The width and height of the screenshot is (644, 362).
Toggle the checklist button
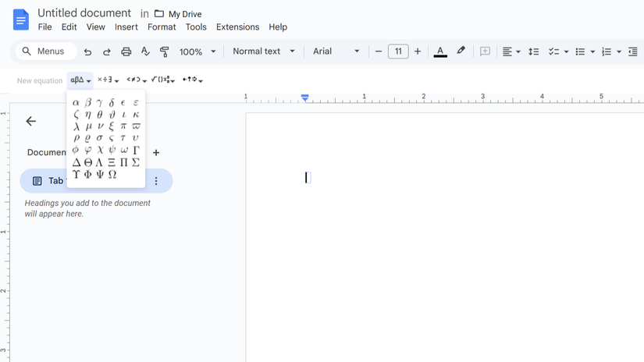(554, 51)
